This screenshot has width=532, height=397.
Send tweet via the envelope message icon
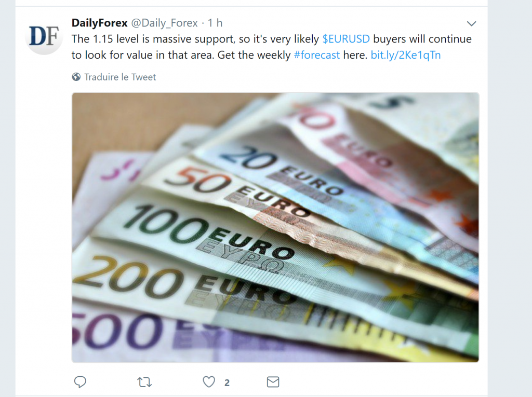coord(273,382)
